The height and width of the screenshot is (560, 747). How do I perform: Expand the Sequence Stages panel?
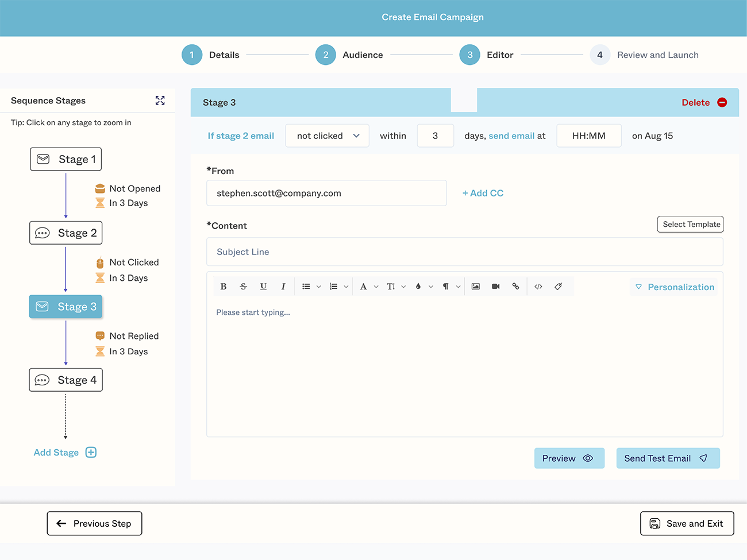pos(160,101)
